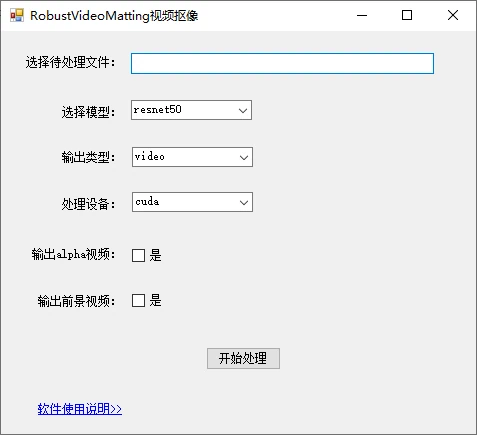Minimize the RobustVideoMatting window

click(x=362, y=15)
